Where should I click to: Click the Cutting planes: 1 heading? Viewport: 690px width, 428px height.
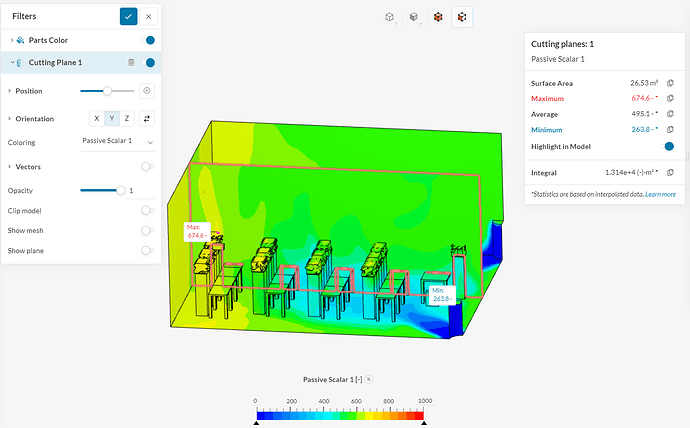click(562, 44)
